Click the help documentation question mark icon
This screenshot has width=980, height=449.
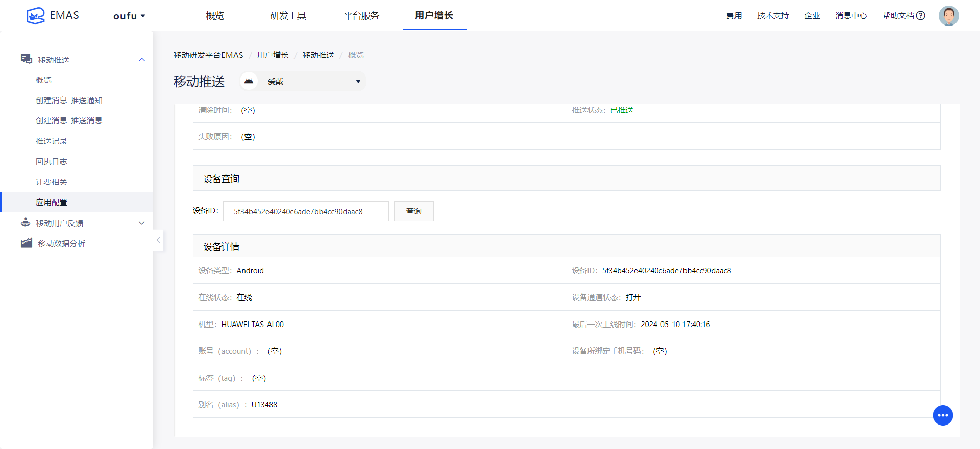click(x=921, y=16)
